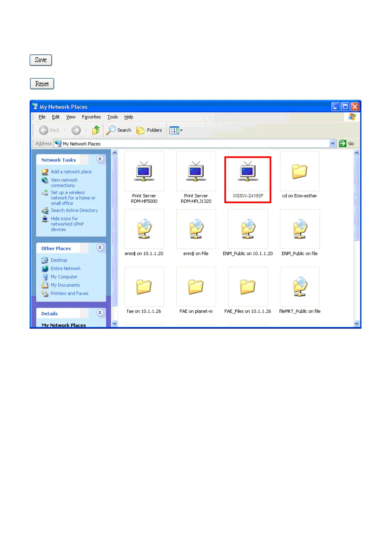Click the Desktop icon in Other Places
Viewport: 392px width, 555px height.
(x=45, y=260)
